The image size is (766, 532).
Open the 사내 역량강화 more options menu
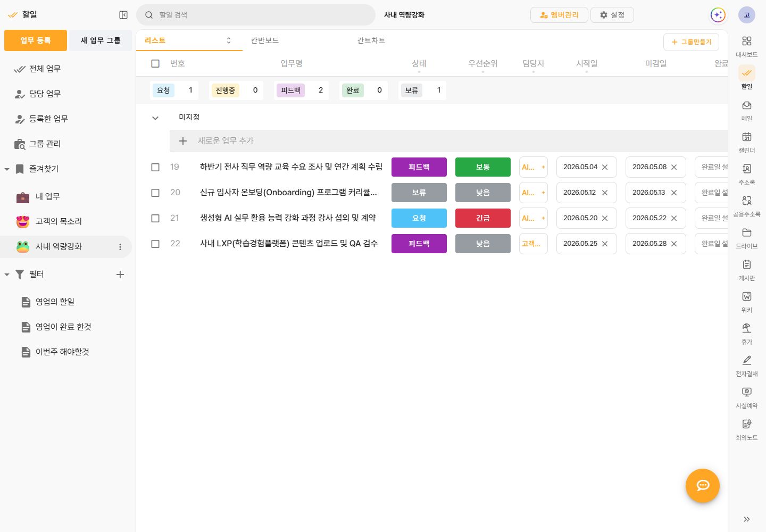pos(120,247)
